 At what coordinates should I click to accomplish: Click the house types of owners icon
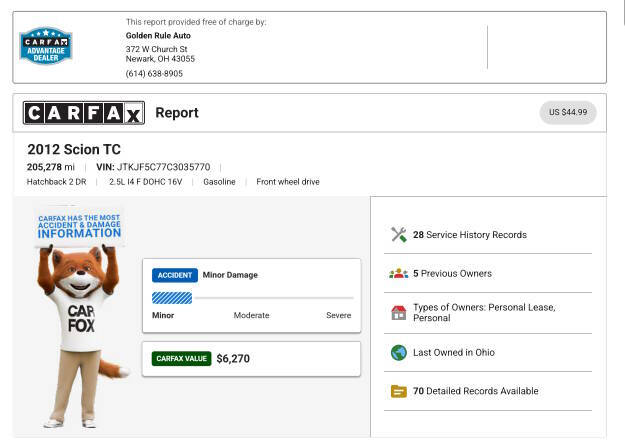(399, 313)
